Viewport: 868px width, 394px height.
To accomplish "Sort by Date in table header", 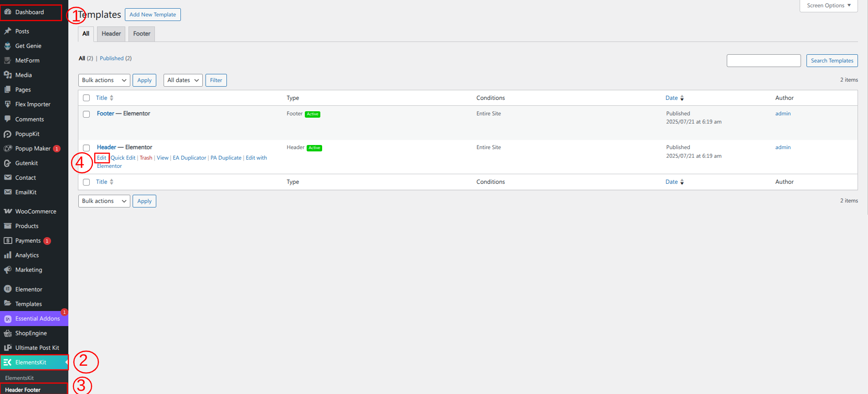I will click(x=674, y=98).
